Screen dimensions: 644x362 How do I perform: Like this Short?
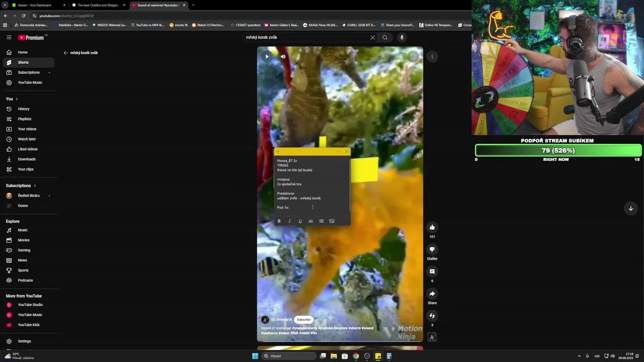point(432,227)
